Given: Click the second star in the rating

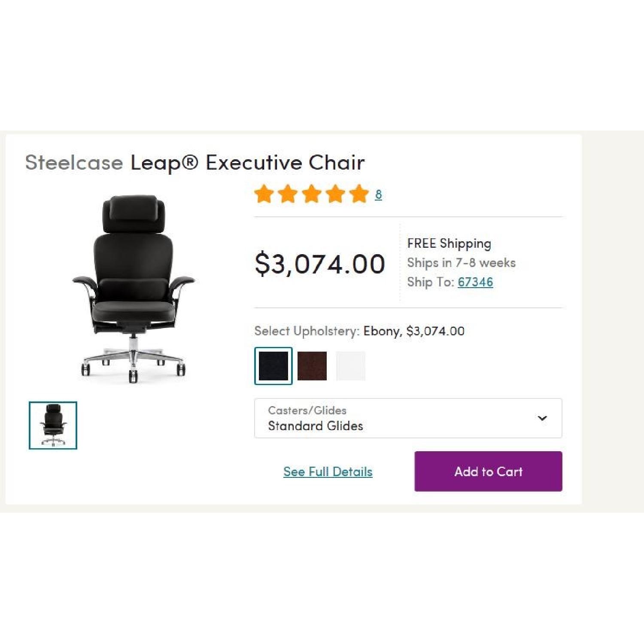Looking at the screenshot, I should [289, 194].
